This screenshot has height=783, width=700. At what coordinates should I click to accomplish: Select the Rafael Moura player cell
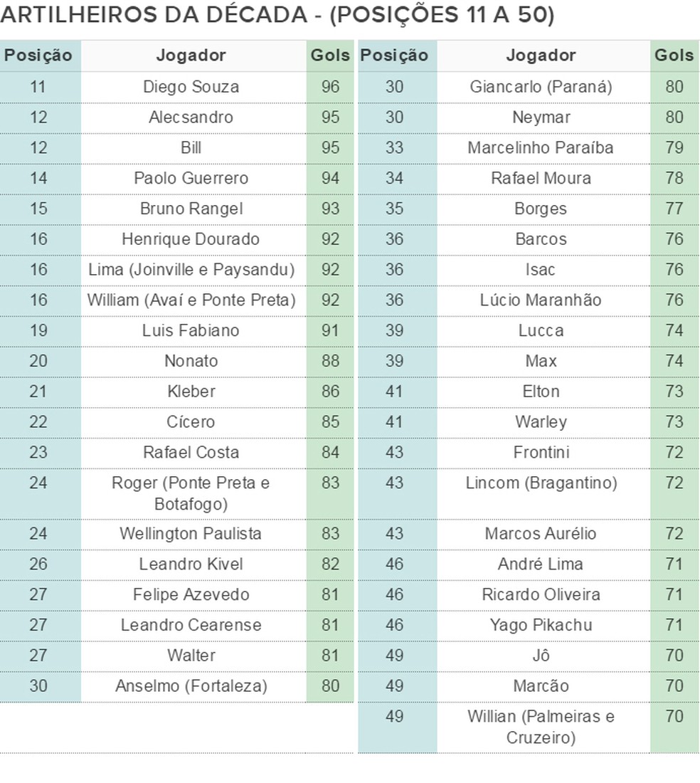pos(541,178)
